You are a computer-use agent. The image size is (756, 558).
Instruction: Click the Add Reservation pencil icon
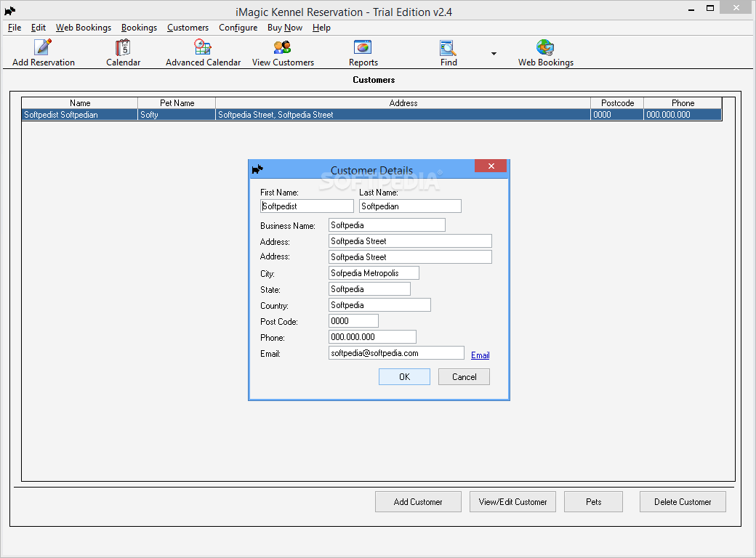click(x=43, y=46)
